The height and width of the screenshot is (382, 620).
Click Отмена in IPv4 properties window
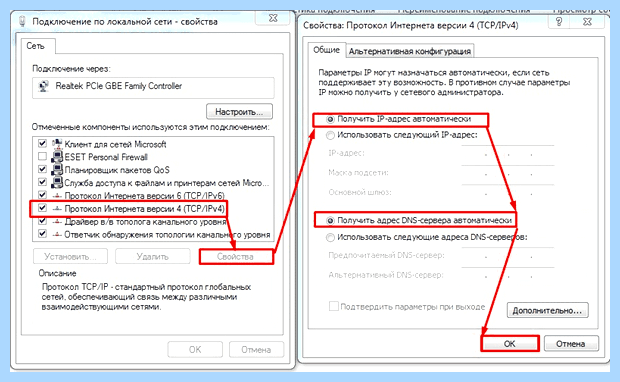pyautogui.click(x=571, y=344)
